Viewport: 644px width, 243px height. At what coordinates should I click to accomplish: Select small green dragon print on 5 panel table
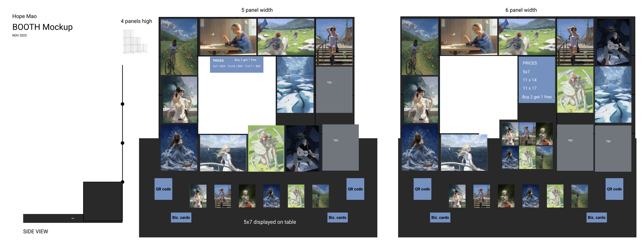tap(296, 196)
